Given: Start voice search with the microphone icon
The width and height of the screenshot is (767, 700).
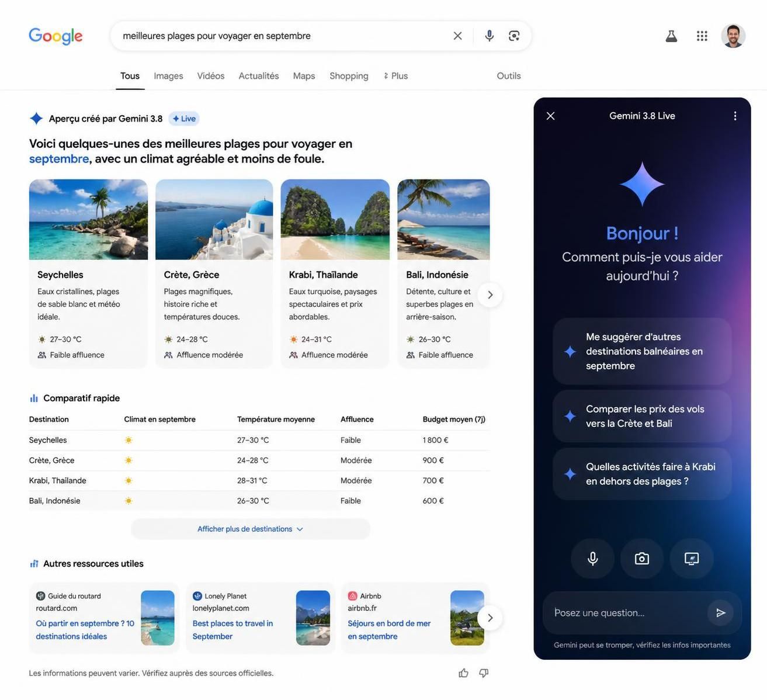Looking at the screenshot, I should pyautogui.click(x=490, y=36).
